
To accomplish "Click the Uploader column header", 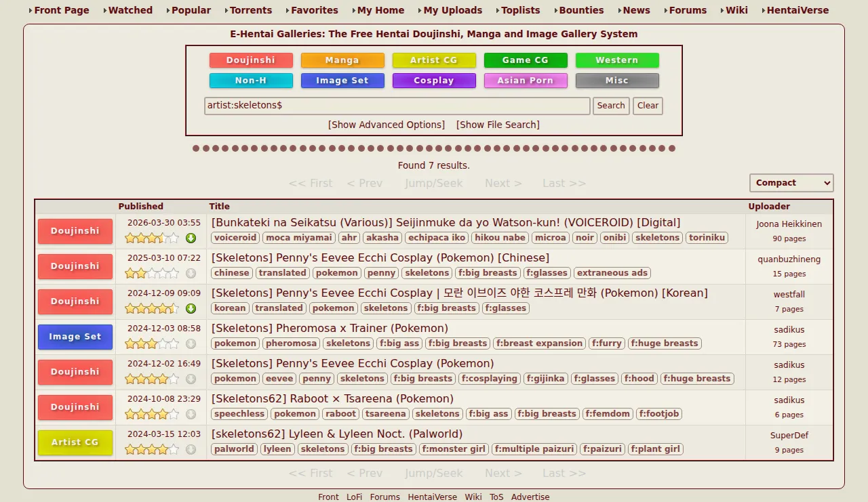I will [x=769, y=207].
